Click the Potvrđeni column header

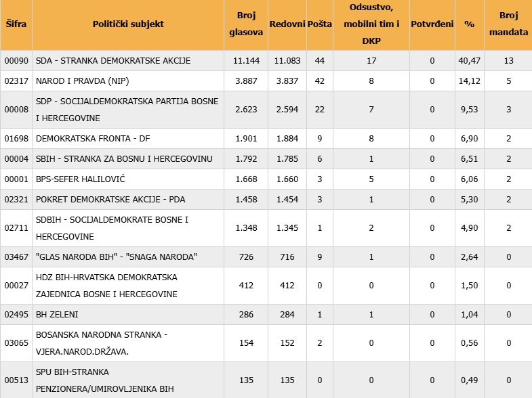click(432, 24)
